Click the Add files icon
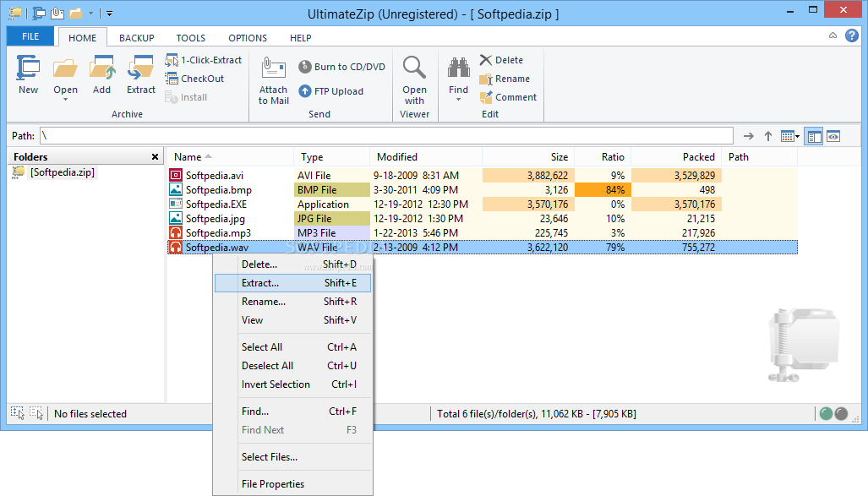Image resolution: width=868 pixels, height=496 pixels. (x=102, y=68)
